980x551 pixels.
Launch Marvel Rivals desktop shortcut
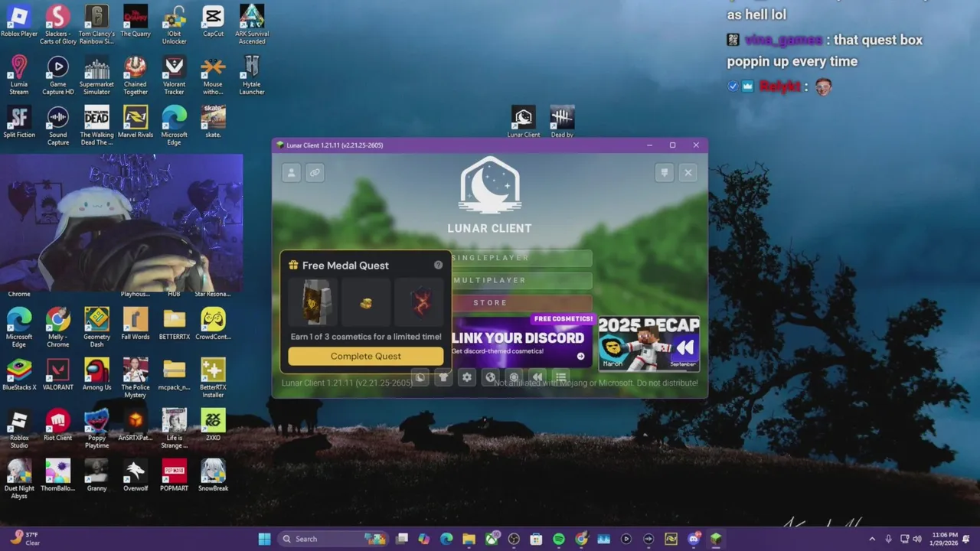pos(136,122)
